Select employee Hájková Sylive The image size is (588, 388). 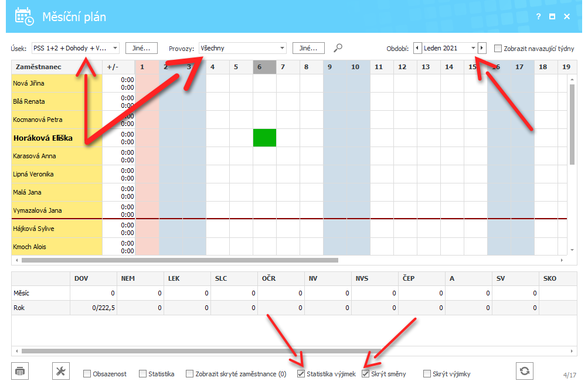(57, 229)
